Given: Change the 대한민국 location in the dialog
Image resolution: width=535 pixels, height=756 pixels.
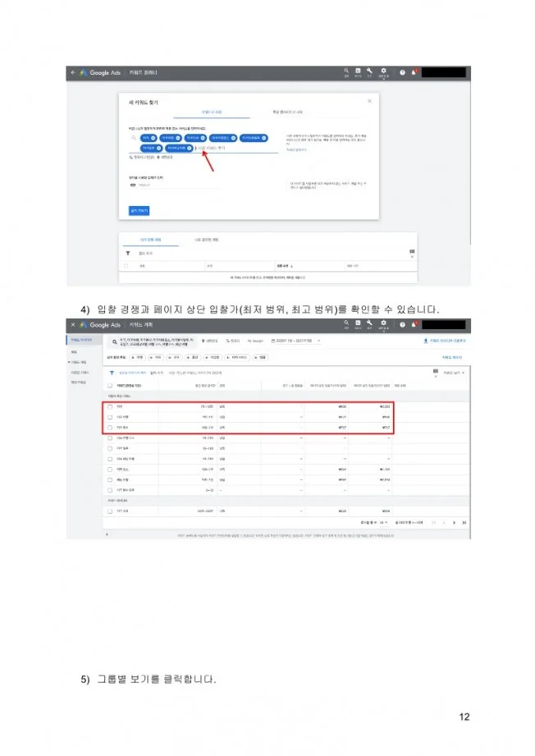Looking at the screenshot, I should coord(165,157).
